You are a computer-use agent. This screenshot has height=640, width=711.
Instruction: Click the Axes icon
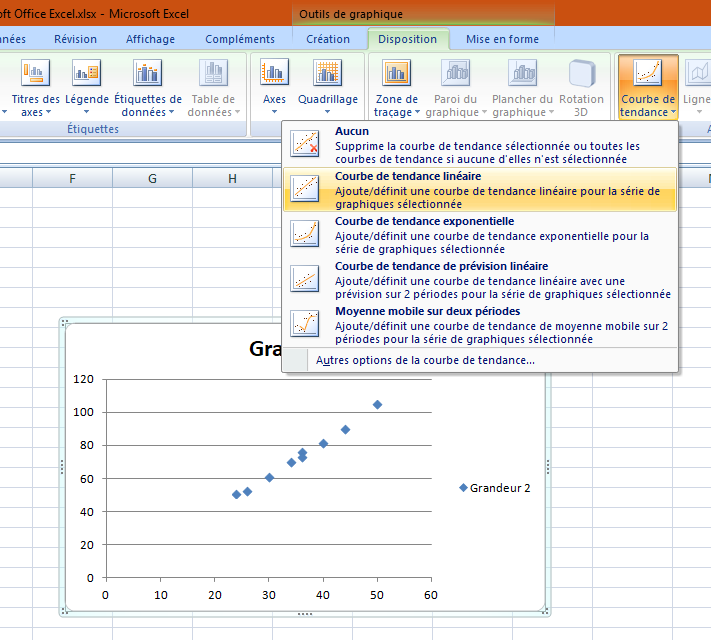click(x=274, y=73)
